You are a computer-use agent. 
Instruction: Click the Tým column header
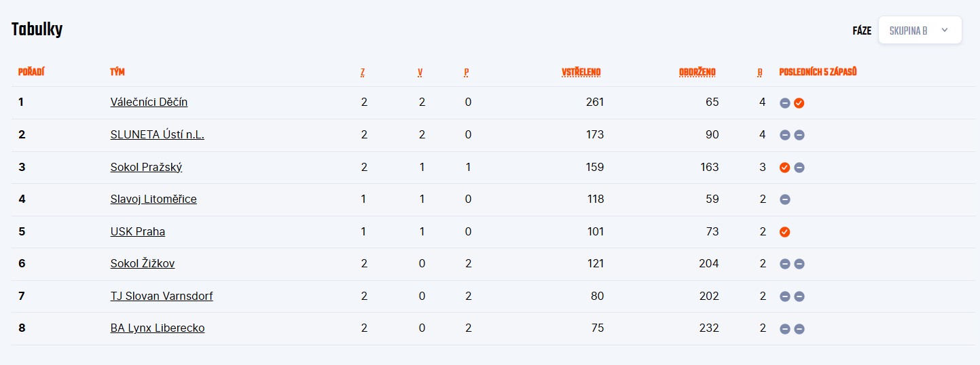pyautogui.click(x=117, y=72)
